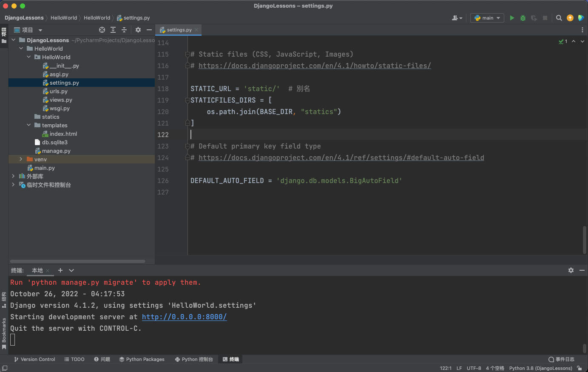
Task: Toggle the Bookmarks side panel
Action: [4, 333]
